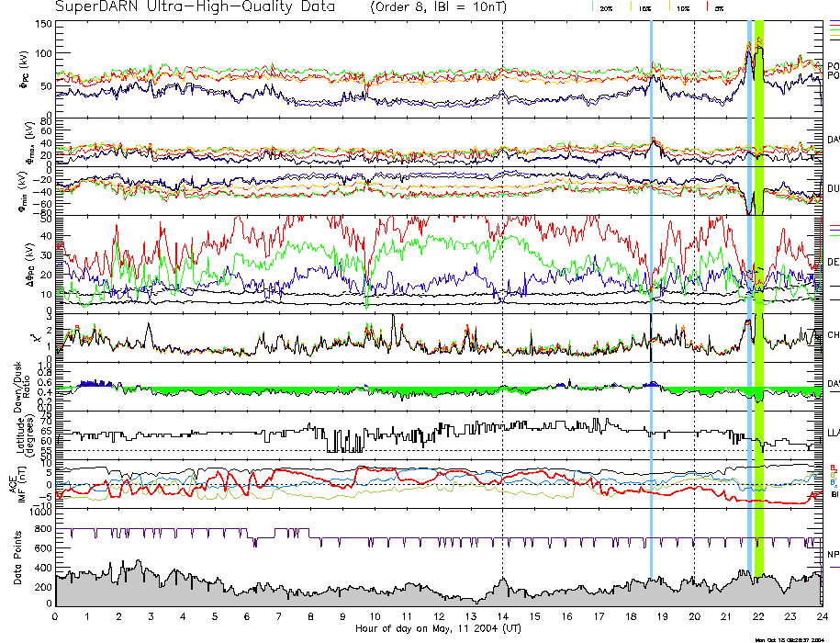Click the timestamp text in bottom-right corner
The width and height of the screenshot is (840, 643).
789,639
